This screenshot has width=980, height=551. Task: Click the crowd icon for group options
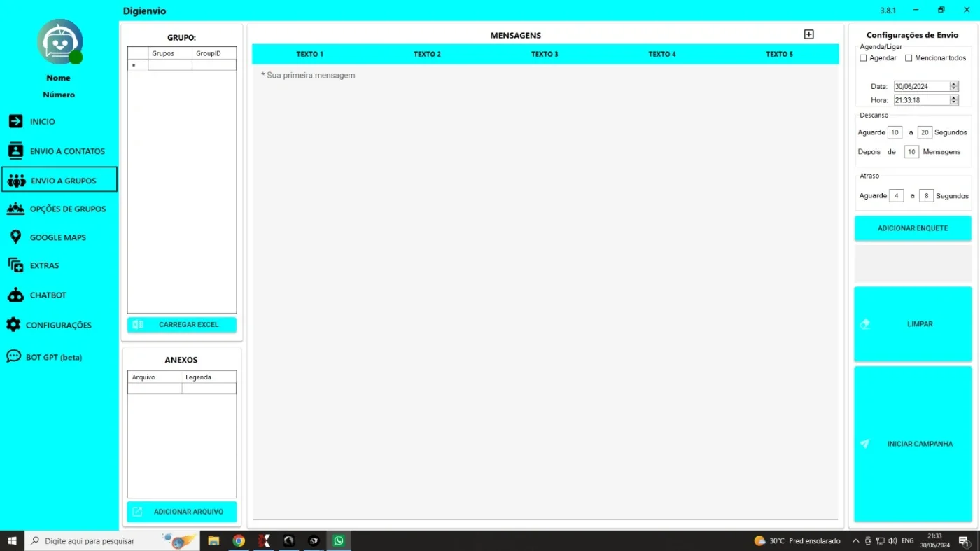pos(15,209)
